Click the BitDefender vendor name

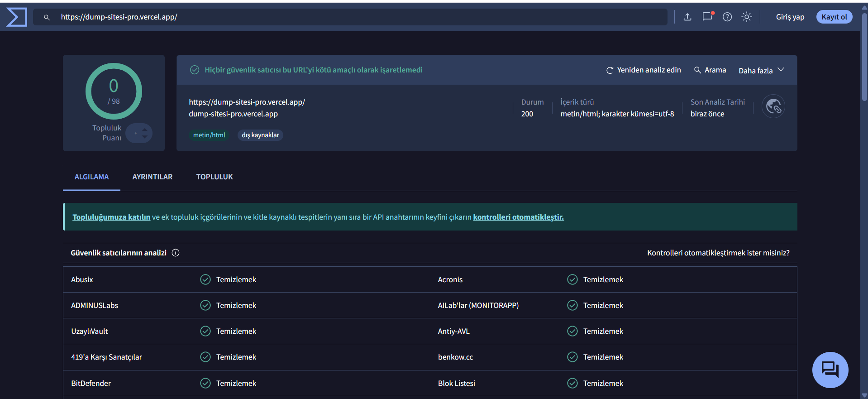[91, 383]
